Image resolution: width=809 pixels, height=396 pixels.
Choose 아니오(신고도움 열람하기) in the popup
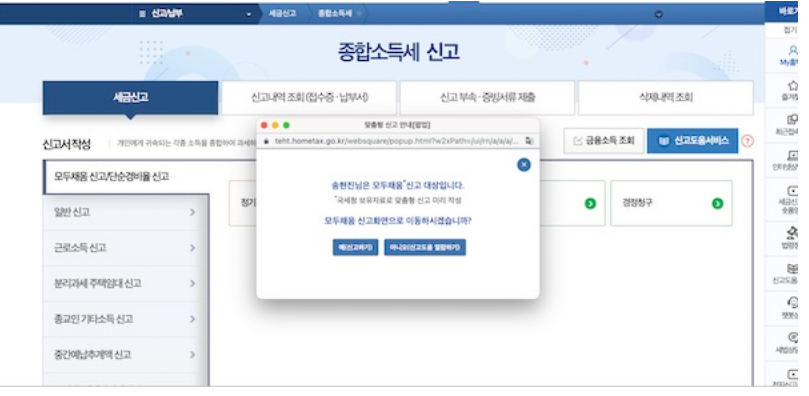tap(425, 248)
